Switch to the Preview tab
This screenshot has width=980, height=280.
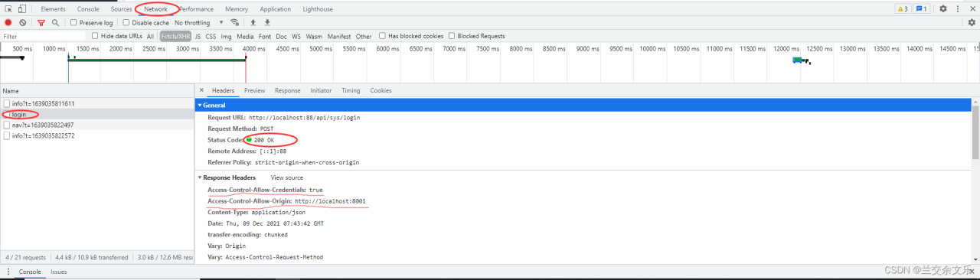click(255, 90)
